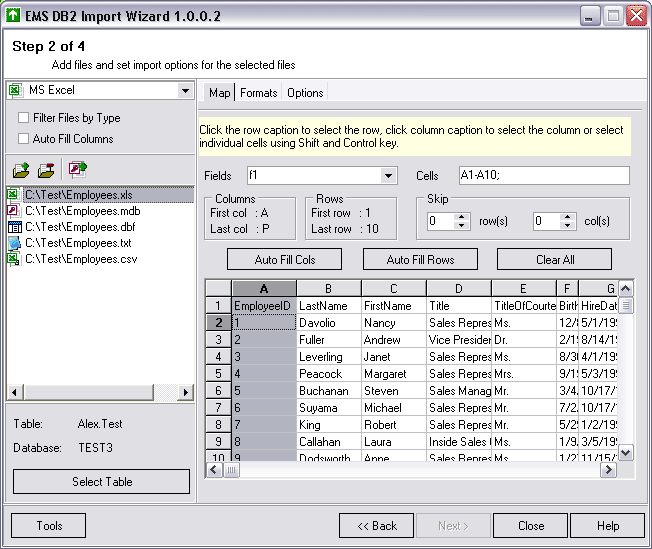Select column B via its header
Screen dimensions: 652x549
point(328,288)
